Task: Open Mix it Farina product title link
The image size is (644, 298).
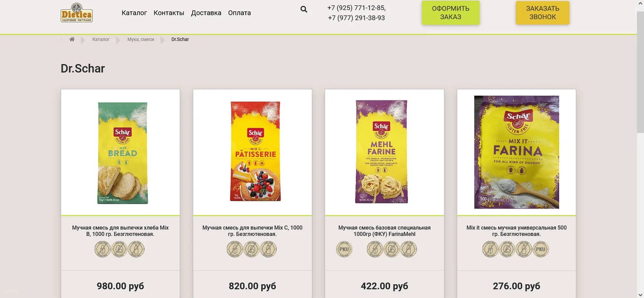Action: pos(517,231)
